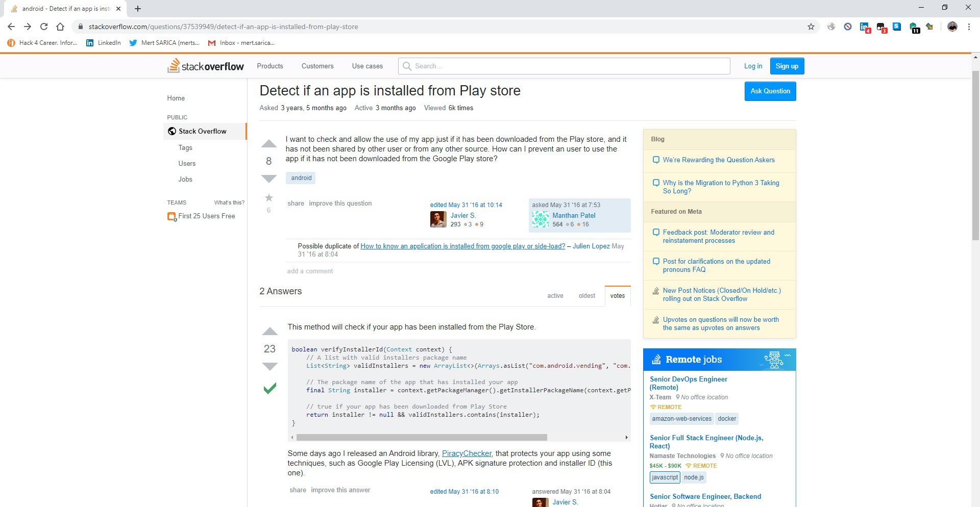Click the red blocked-circle extension icon
The height and width of the screenshot is (507, 980).
coord(848,27)
